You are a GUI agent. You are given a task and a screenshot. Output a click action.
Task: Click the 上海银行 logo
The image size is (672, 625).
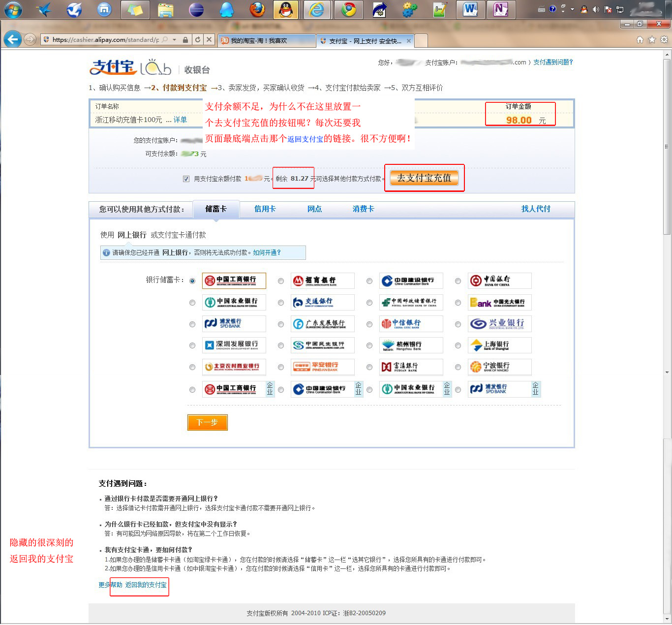pos(500,345)
